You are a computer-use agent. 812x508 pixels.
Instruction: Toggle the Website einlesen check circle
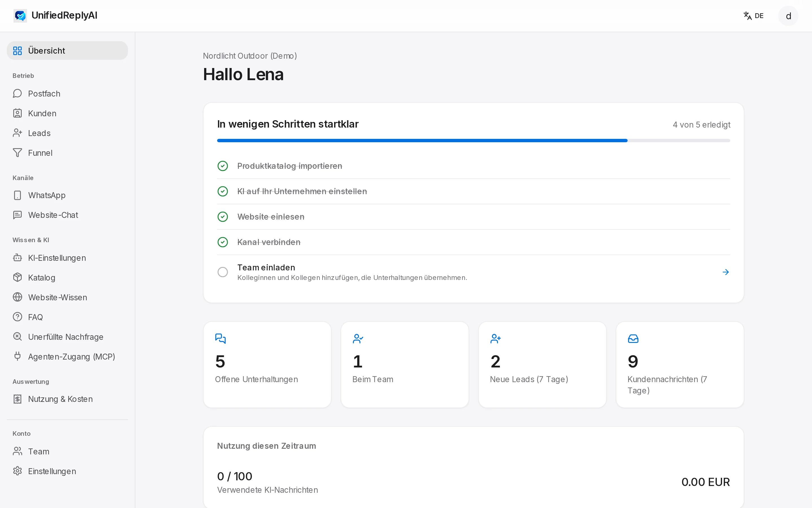(223, 217)
